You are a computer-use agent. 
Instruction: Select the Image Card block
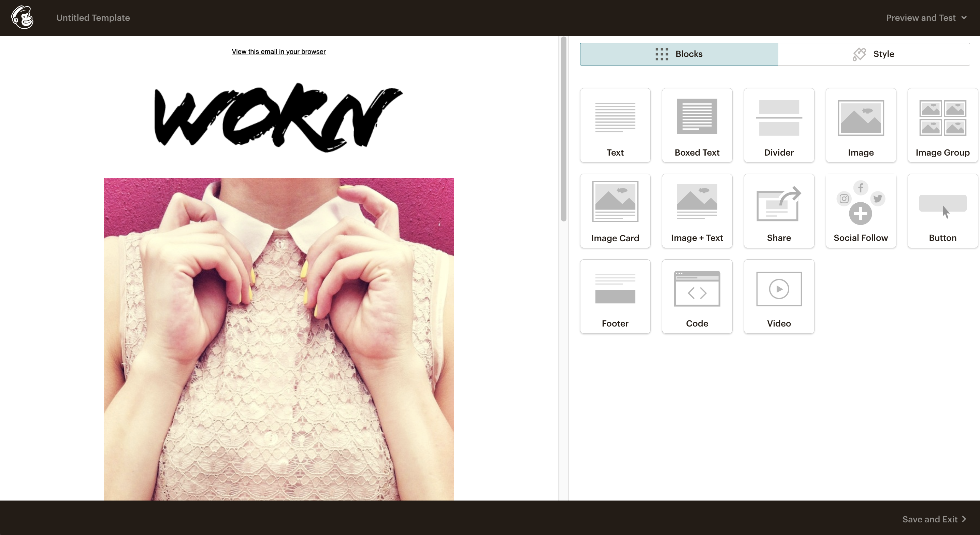[615, 211]
